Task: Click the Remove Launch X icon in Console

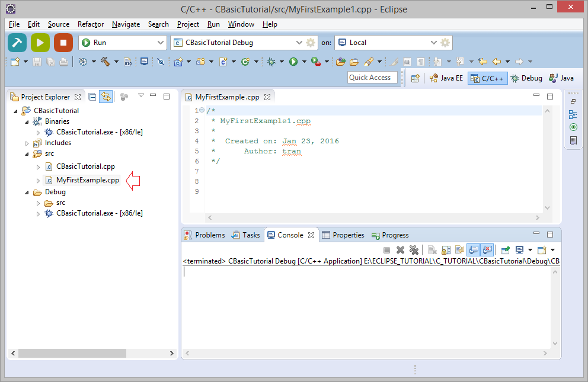Action: point(401,250)
